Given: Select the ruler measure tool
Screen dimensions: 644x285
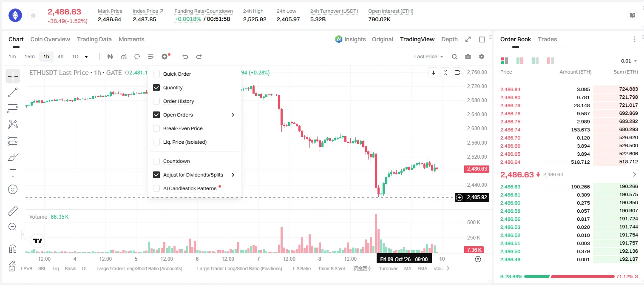Looking at the screenshot, I should (13, 211).
